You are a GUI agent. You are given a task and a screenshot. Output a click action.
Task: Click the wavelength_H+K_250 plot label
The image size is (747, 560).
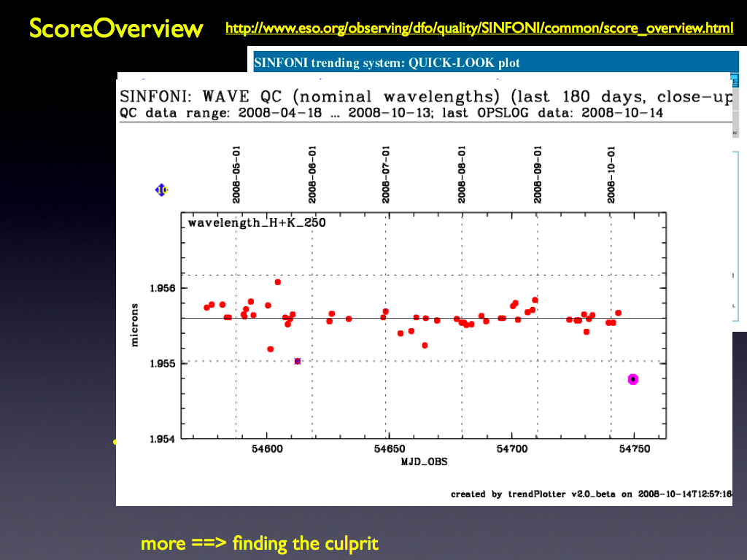tap(257, 223)
